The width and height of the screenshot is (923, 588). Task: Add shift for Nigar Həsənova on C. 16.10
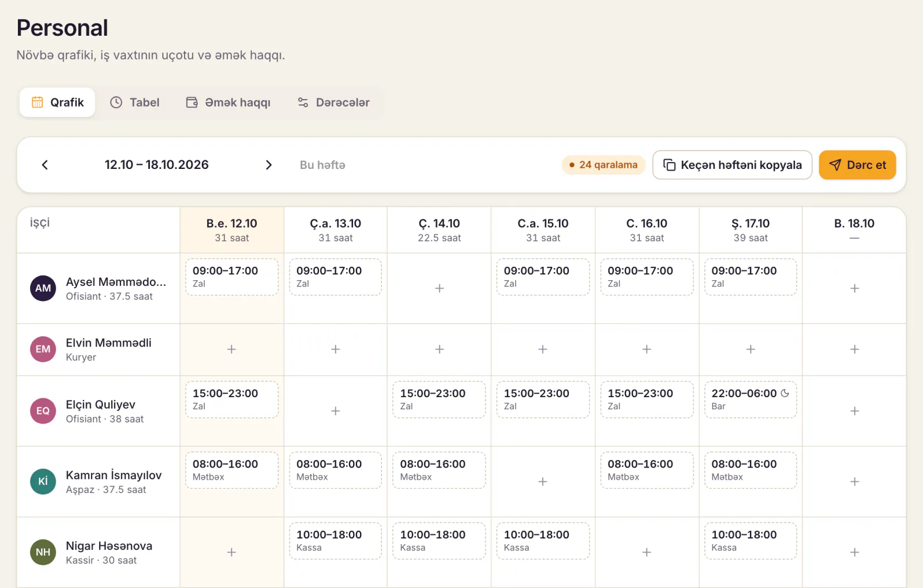[x=647, y=552]
